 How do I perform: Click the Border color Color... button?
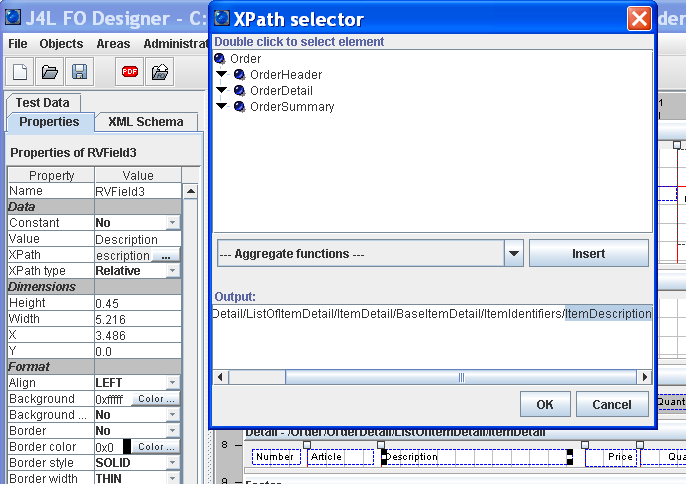[156, 447]
